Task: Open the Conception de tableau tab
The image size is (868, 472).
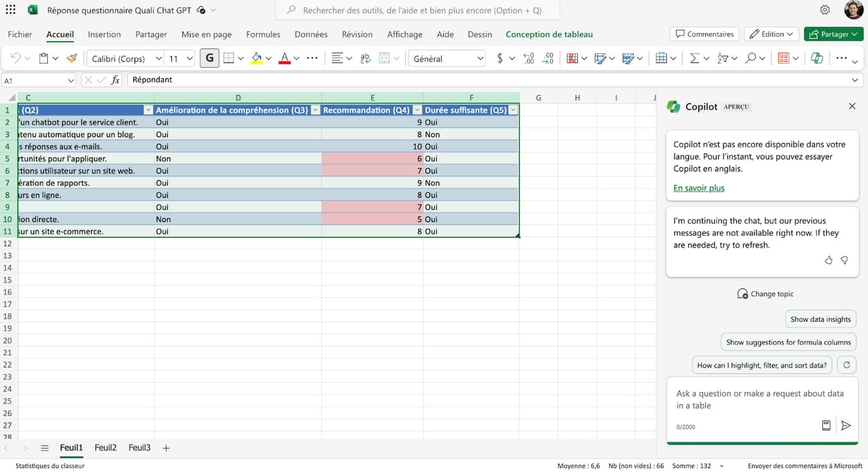Action: tap(549, 34)
